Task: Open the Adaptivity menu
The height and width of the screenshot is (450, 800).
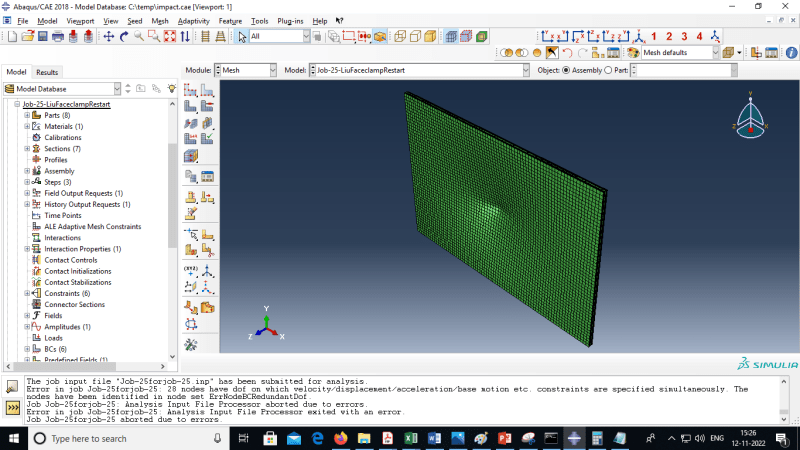Action: pos(193,21)
